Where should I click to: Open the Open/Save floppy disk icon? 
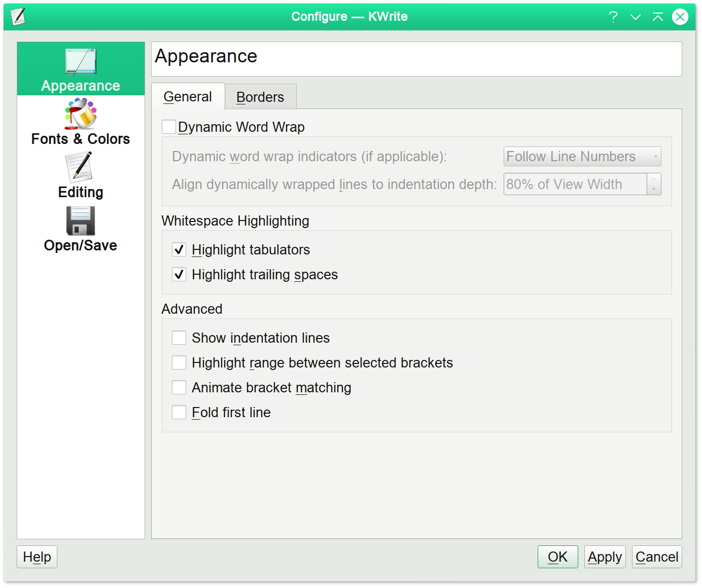pos(80,220)
